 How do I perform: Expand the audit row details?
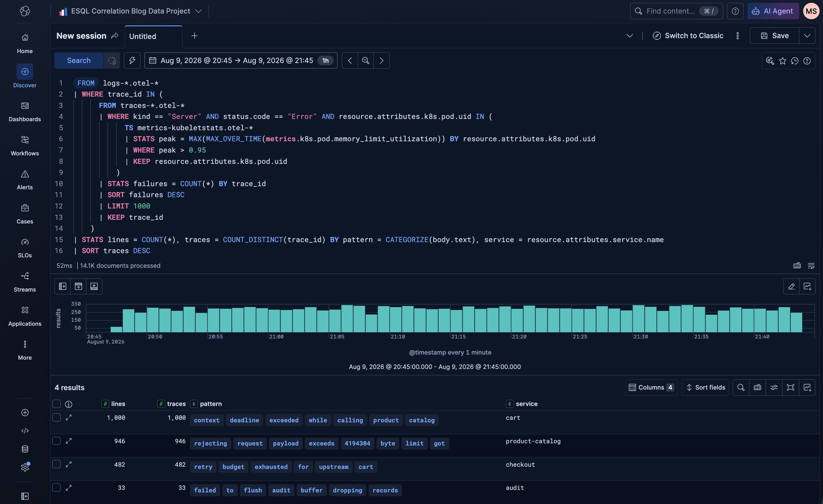click(69, 488)
